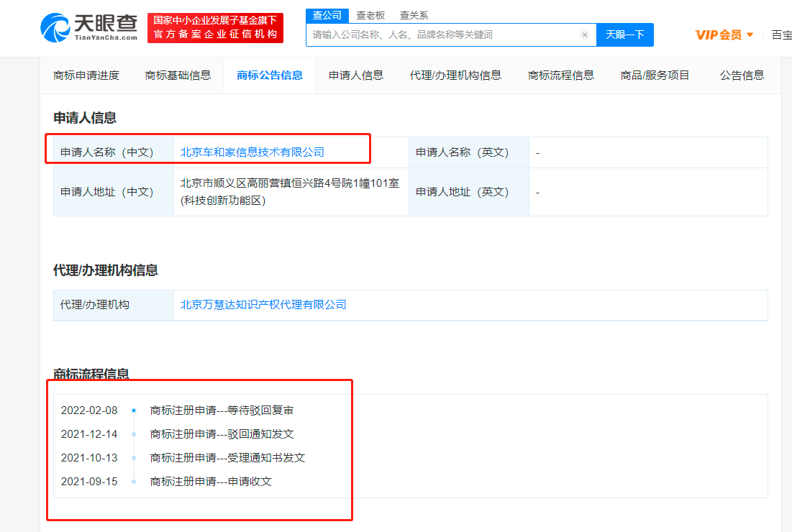Click the search input box

pyautogui.click(x=442, y=35)
